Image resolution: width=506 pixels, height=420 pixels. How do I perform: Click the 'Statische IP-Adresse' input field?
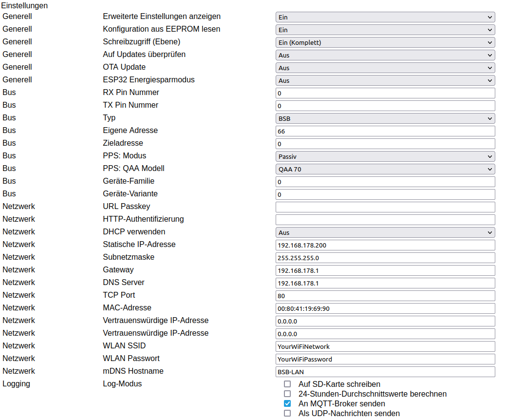point(385,245)
